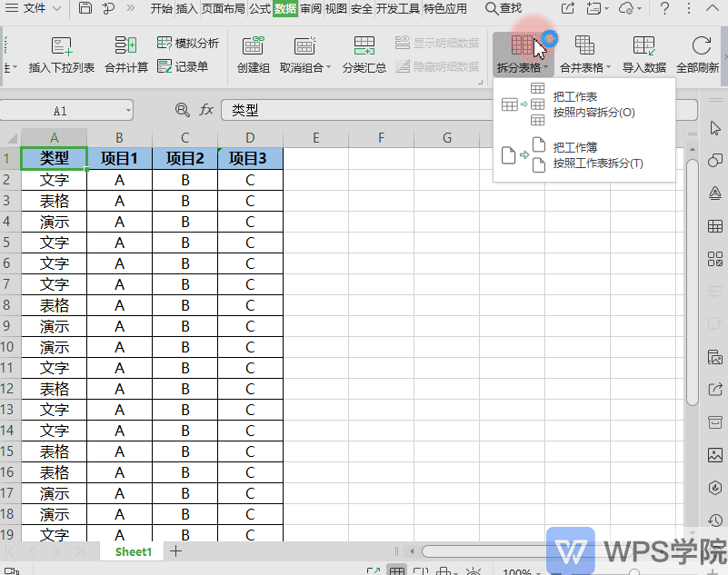Open the Name Box dropdown arrow
Screen dimensions: 728x575
pyautogui.click(x=128, y=111)
